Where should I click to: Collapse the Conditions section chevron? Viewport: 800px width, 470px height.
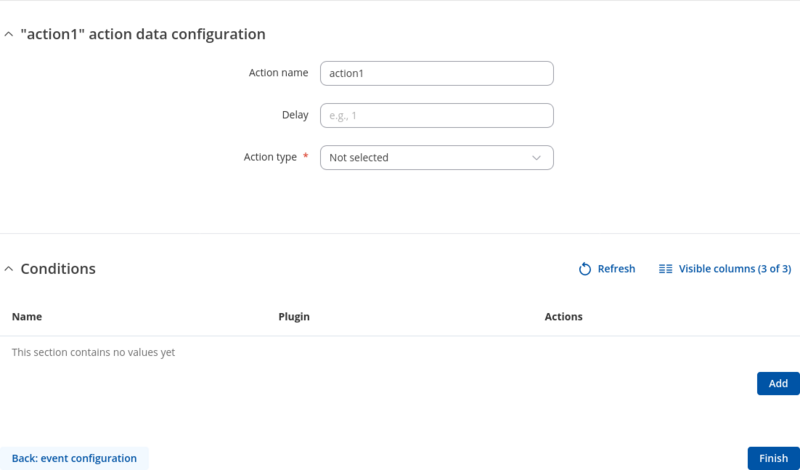pyautogui.click(x=9, y=269)
